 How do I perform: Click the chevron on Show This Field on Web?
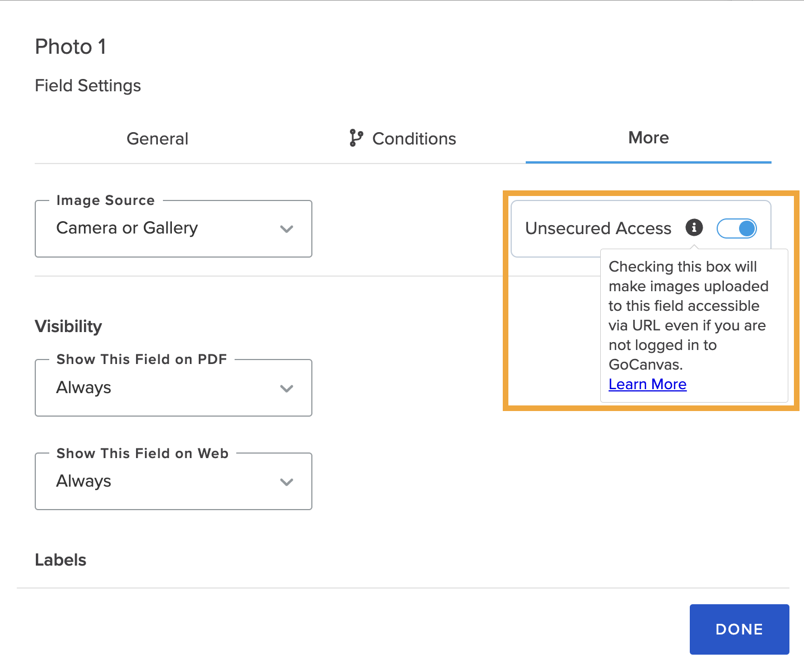coord(287,482)
